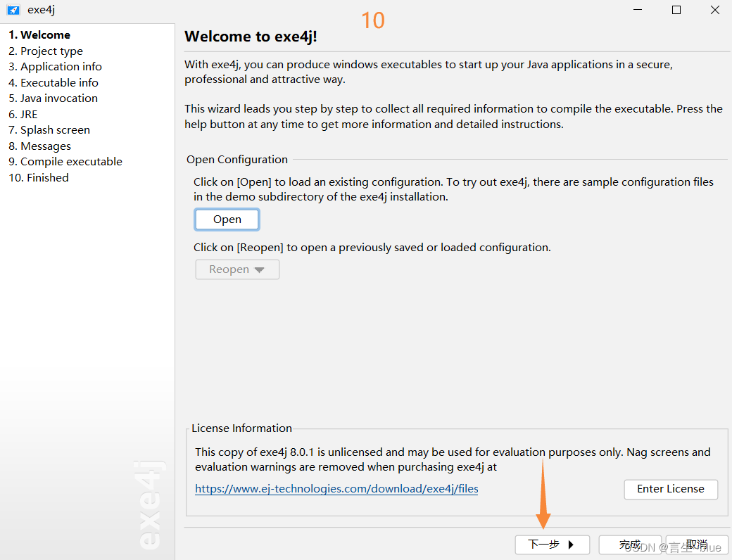Viewport: 732px width, 560px height.
Task: Click the "Open Configuration" section label
Action: coord(237,160)
